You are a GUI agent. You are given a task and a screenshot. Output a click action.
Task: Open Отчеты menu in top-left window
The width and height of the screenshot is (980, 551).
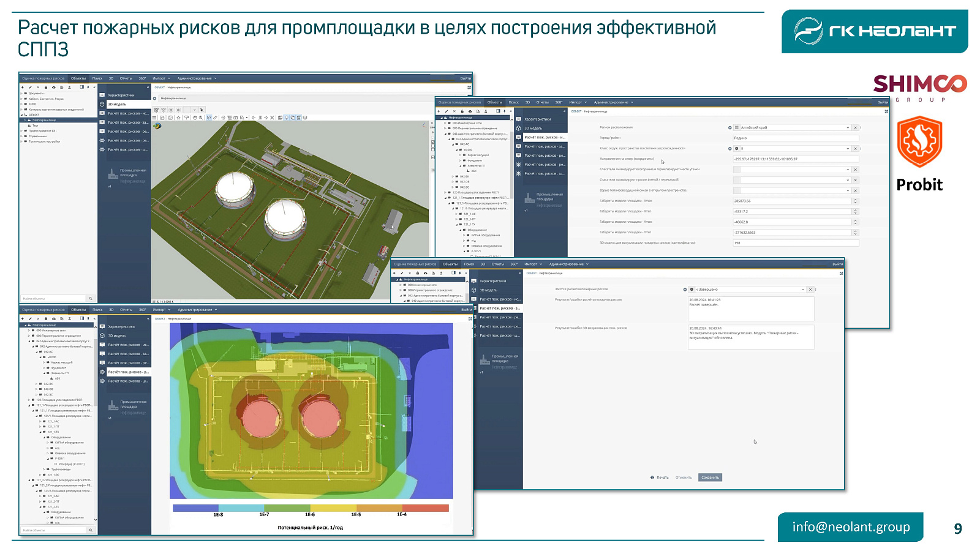click(126, 78)
